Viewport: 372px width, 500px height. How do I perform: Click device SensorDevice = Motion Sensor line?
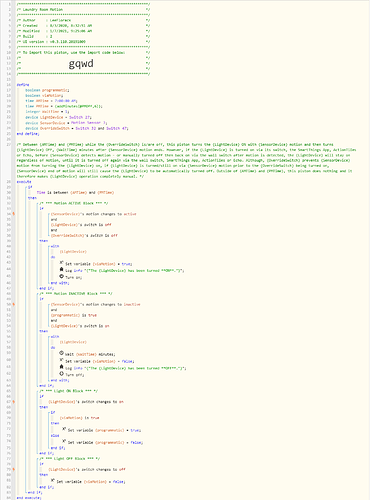pyautogui.click(x=66, y=123)
